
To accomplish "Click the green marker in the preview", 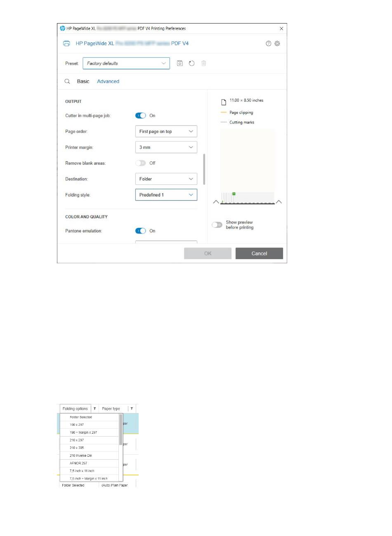I will [x=234, y=194].
